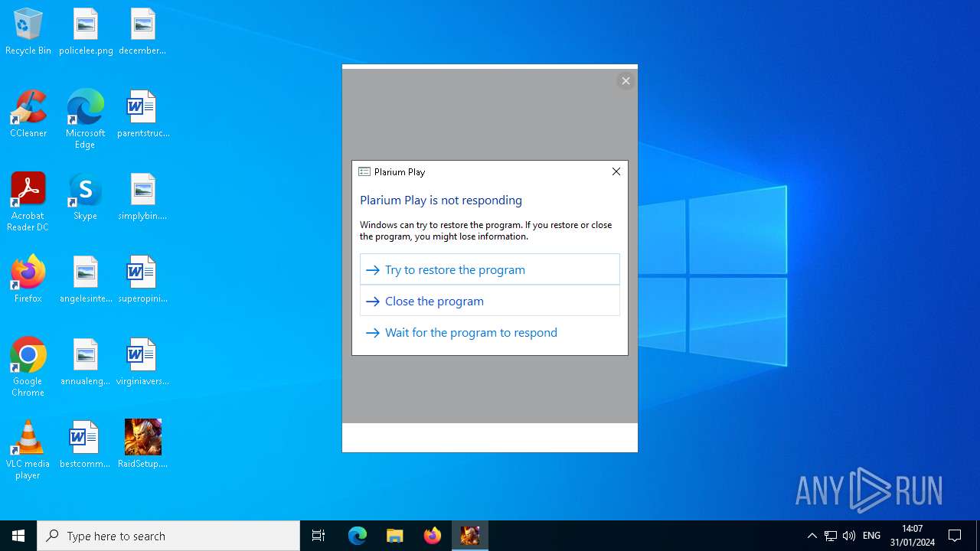Image resolution: width=980 pixels, height=551 pixels.
Task: Open the Recycle Bin desktop icon
Action: 28,31
